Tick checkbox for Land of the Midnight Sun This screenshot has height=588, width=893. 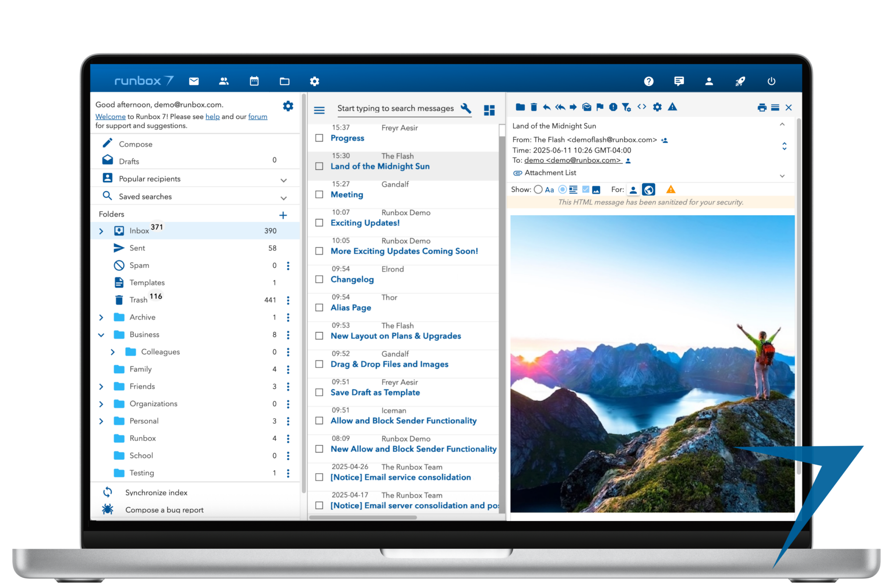(x=319, y=167)
